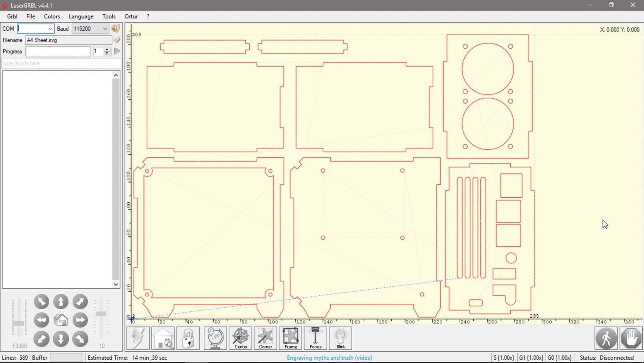The image size is (644, 363).
Task: Select the Homing icon with house symbol
Action: click(163, 338)
